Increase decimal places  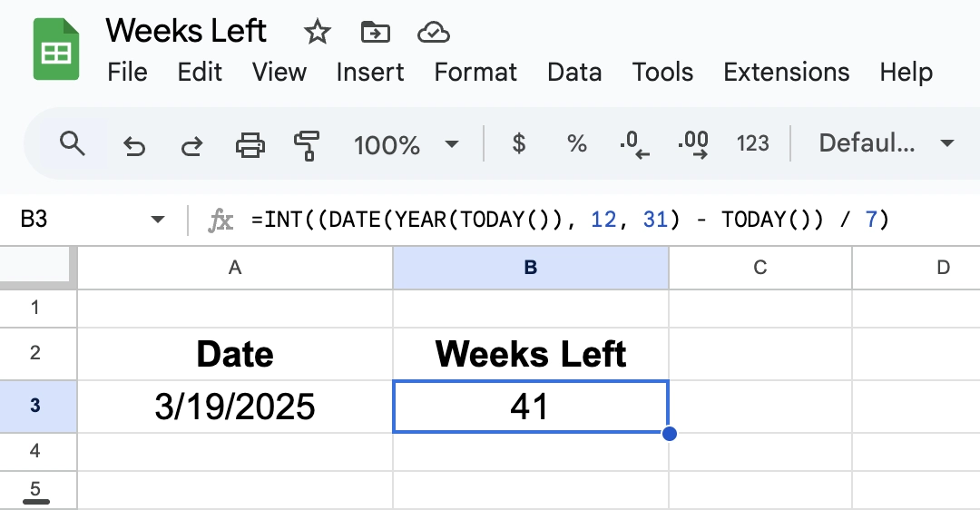coord(693,144)
